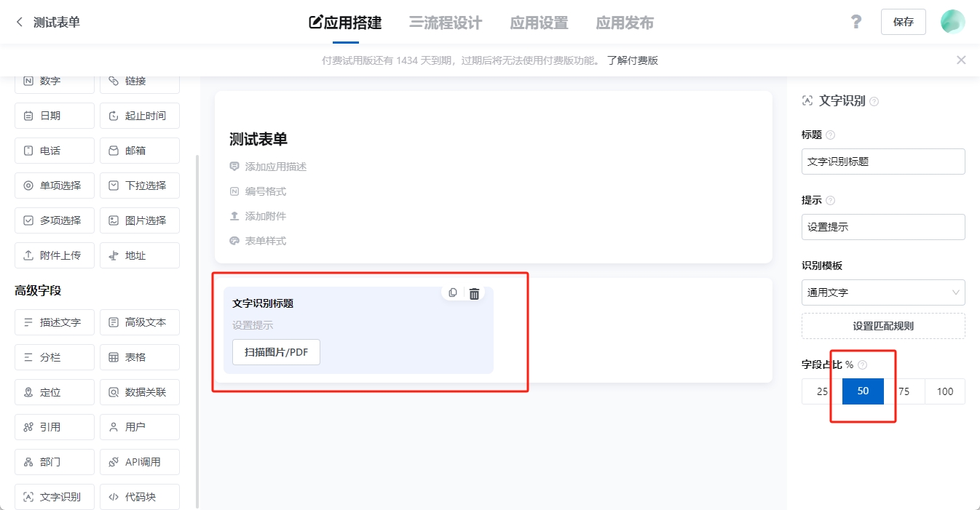Add the 下拉选择 dropdown field

point(140,186)
